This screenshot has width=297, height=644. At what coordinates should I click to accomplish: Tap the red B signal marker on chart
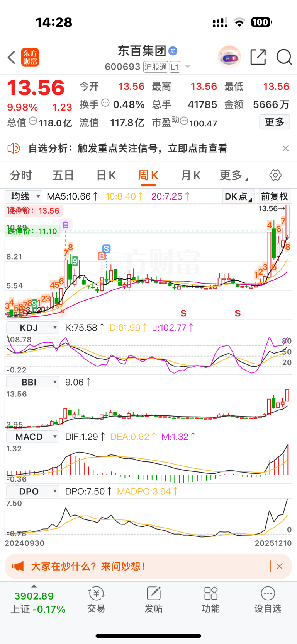coord(102,256)
